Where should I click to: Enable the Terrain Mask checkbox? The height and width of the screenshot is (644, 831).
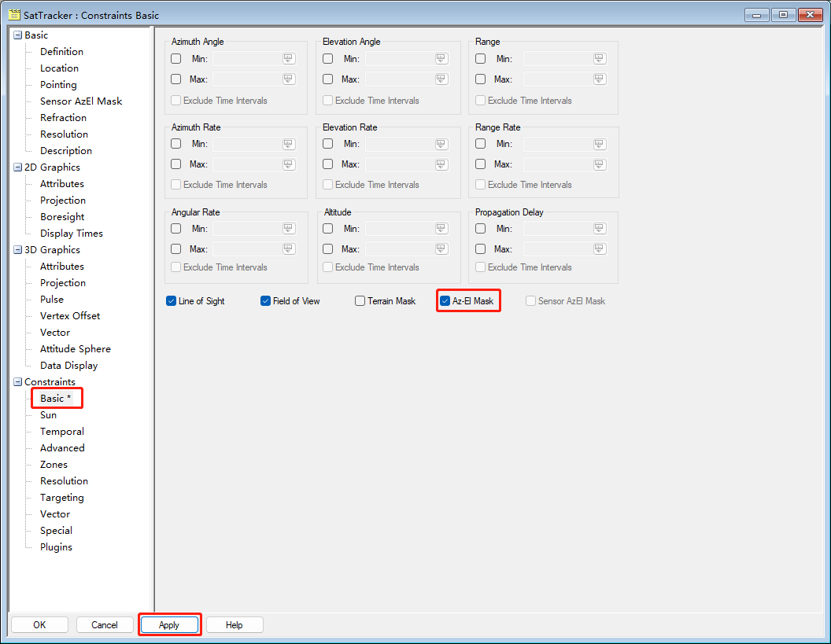360,301
